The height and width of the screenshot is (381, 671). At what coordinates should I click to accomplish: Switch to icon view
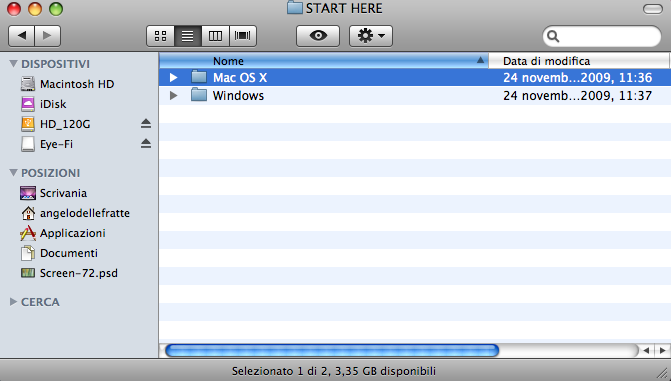tap(160, 36)
